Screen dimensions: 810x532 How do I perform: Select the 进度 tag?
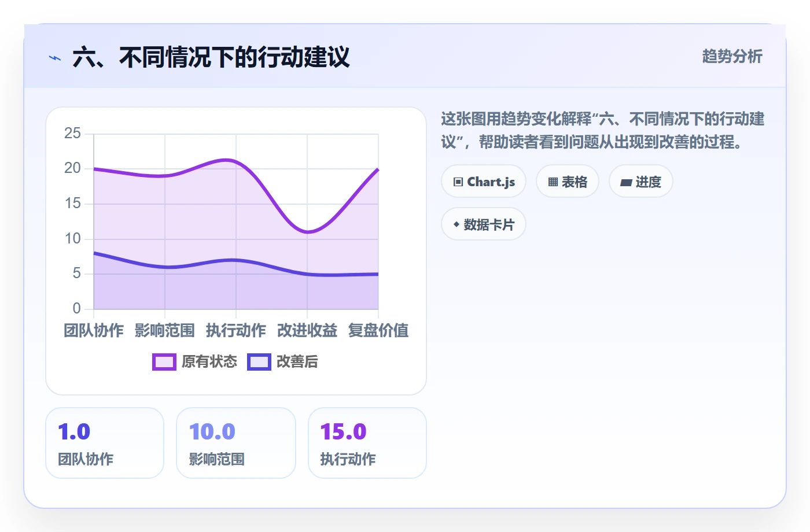click(x=641, y=182)
